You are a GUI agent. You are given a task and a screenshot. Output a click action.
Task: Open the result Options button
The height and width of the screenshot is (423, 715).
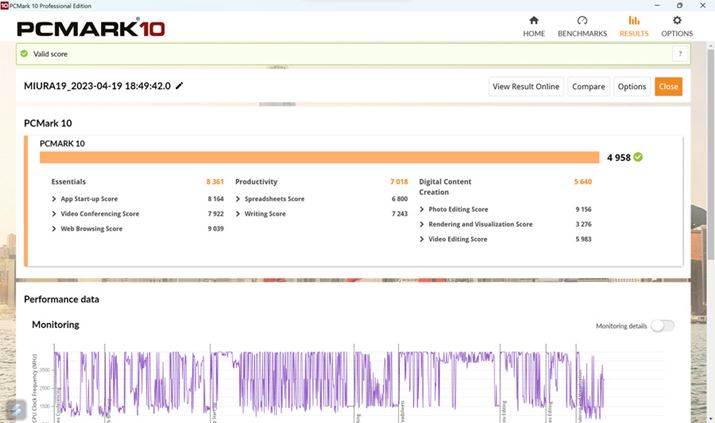coord(632,87)
